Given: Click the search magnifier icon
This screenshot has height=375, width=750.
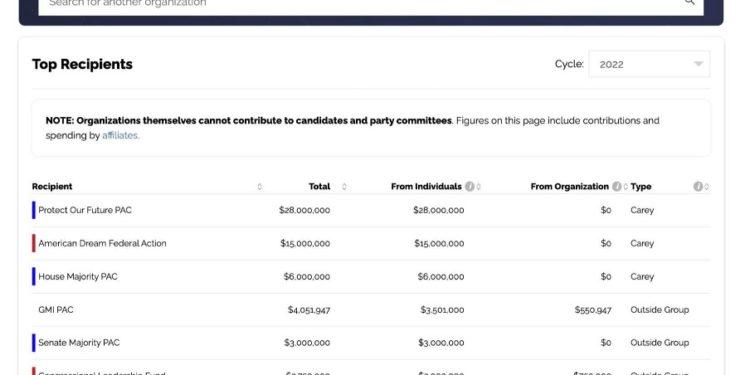Looking at the screenshot, I should (x=689, y=2).
